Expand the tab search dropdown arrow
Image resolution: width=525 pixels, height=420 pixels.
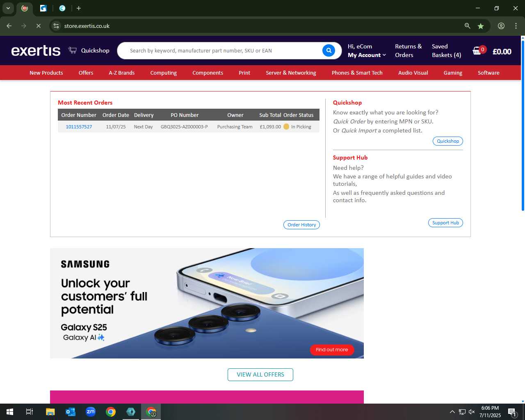pos(8,8)
